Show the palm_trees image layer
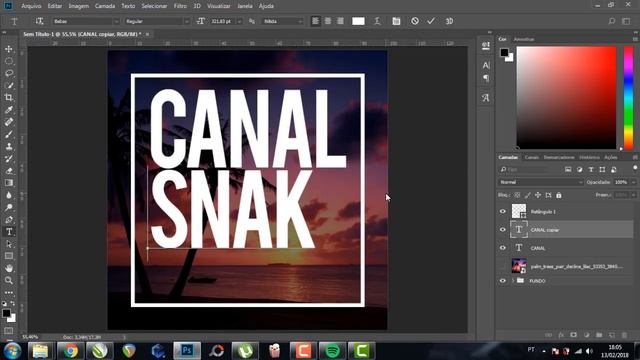 [502, 266]
